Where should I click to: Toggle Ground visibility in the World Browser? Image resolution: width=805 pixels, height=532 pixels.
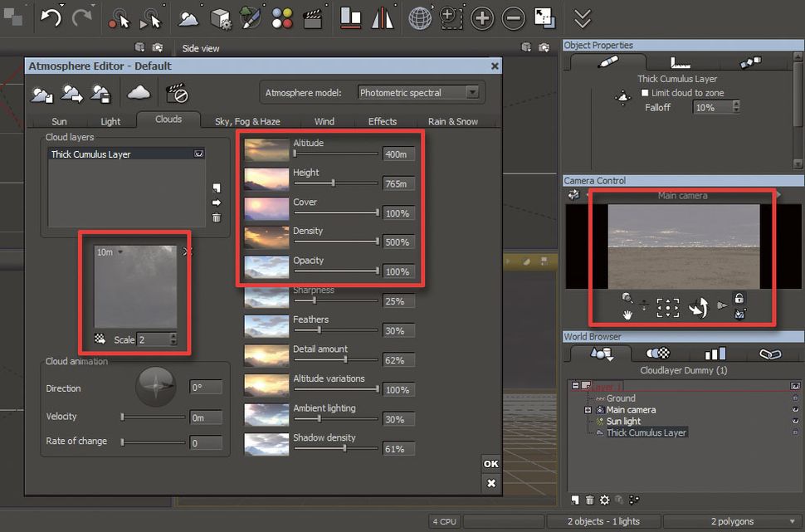(x=795, y=398)
